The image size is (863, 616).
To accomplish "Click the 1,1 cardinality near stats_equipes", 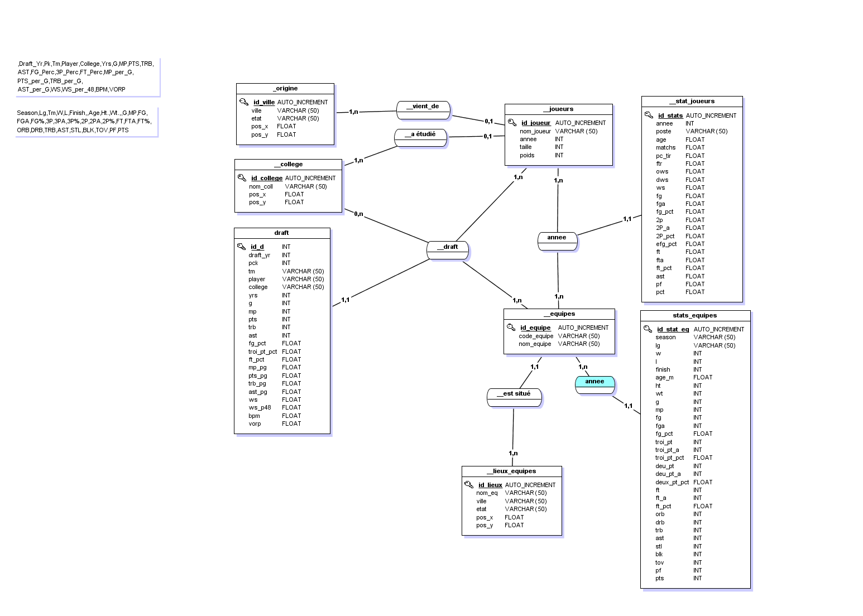I will tap(629, 406).
